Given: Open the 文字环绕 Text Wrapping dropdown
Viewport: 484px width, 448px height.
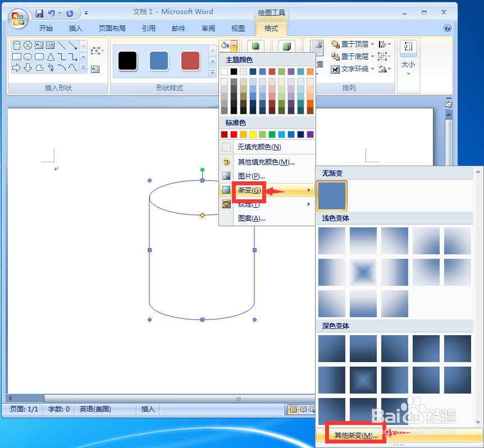Looking at the screenshot, I should click(x=372, y=69).
